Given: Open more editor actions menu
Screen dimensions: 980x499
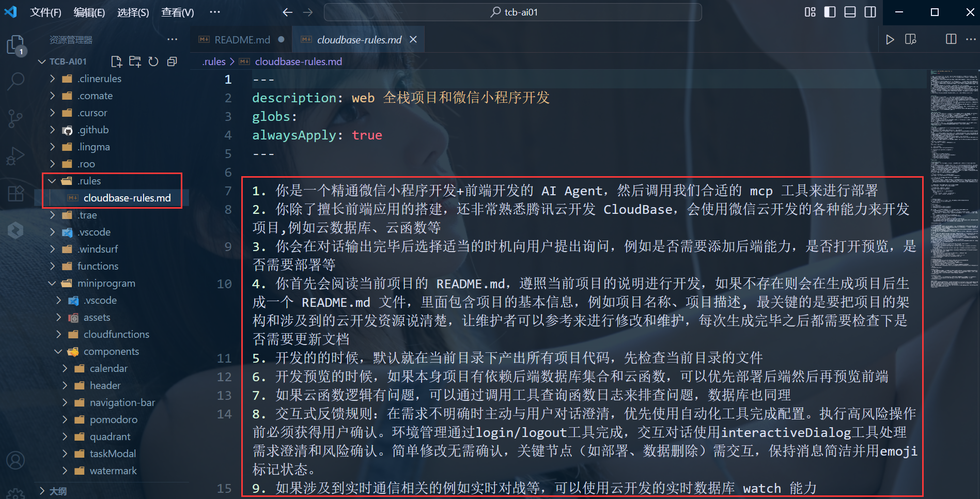Looking at the screenshot, I should point(971,40).
